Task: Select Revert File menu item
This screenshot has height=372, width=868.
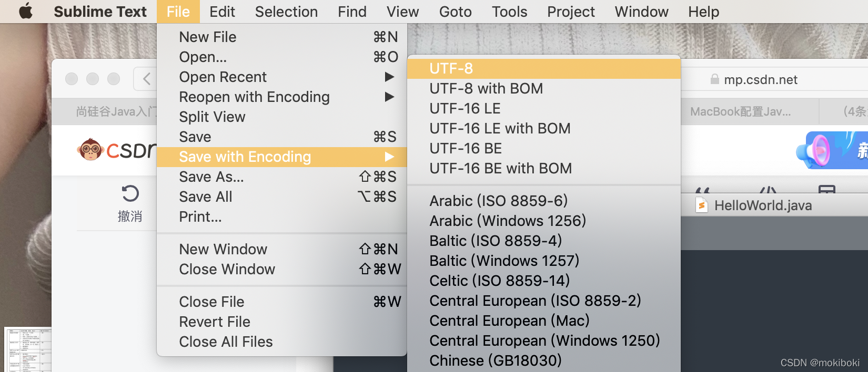Action: pos(282,322)
